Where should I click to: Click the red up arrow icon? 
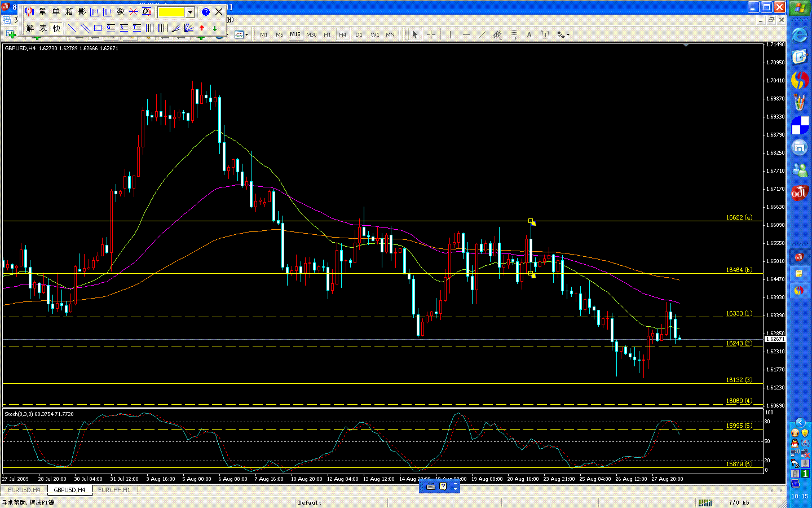click(202, 28)
